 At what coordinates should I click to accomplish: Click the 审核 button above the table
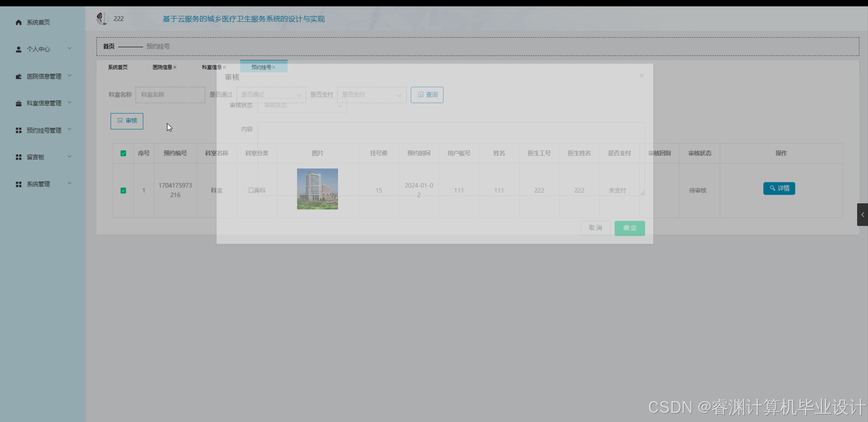[x=127, y=121]
